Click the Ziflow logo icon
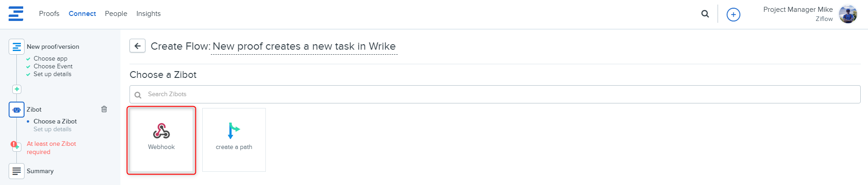868x185 pixels. tap(16, 14)
